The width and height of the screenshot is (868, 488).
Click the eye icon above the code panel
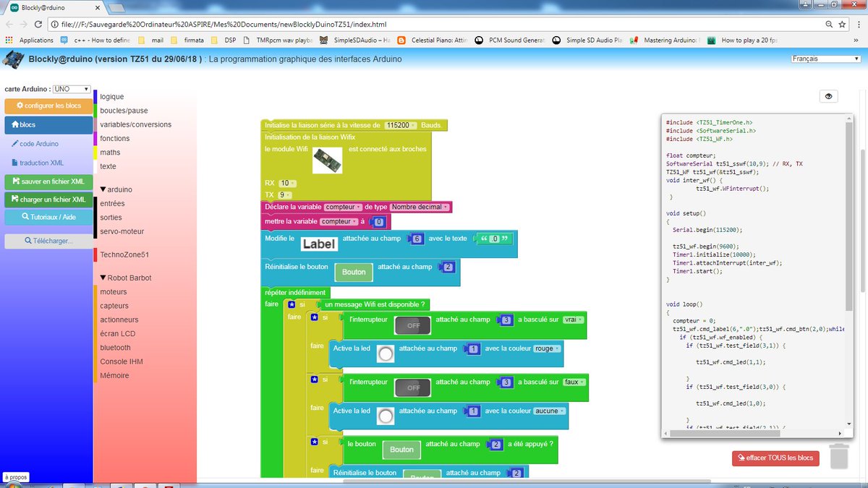pyautogui.click(x=829, y=95)
